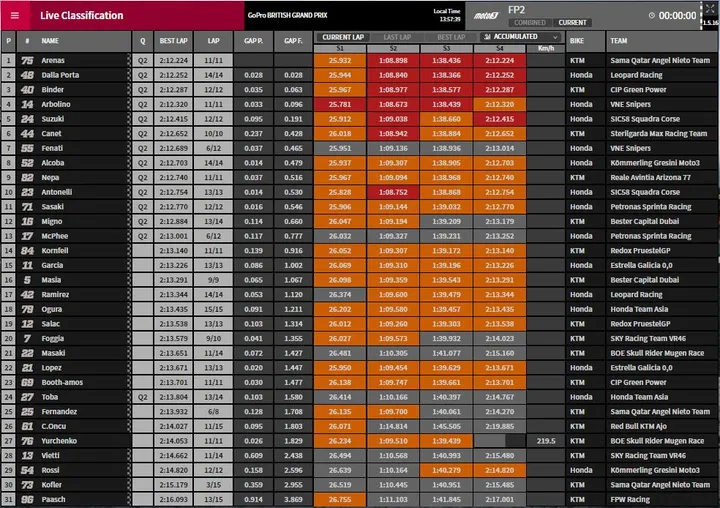Viewport: 720px width, 508px height.
Task: Click Arenas best lap 2:12.224
Action: [174, 60]
